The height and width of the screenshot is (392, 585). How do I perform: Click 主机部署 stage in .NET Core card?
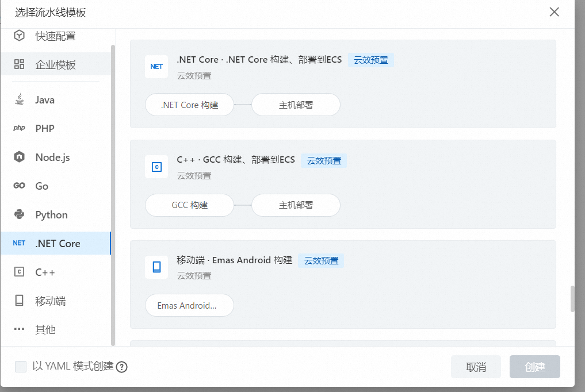coord(296,105)
